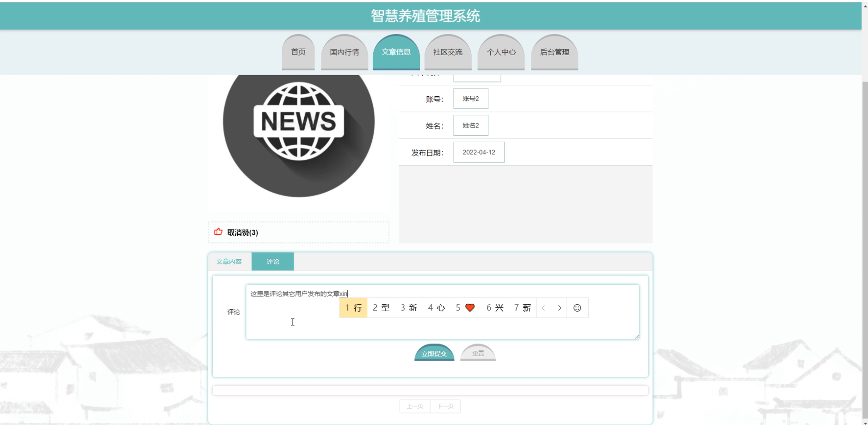Choose IME candidate 1 行
868x425 pixels.
tap(353, 308)
